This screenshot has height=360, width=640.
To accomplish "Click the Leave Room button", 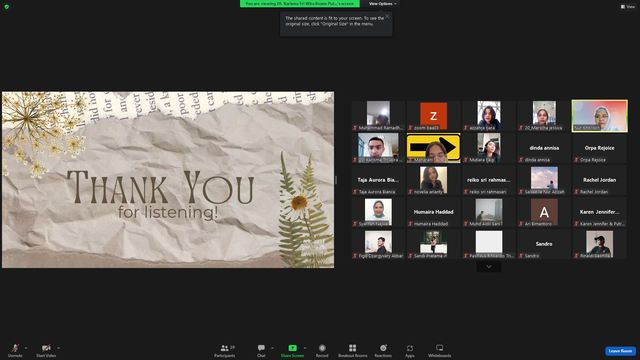I will coord(620,351).
